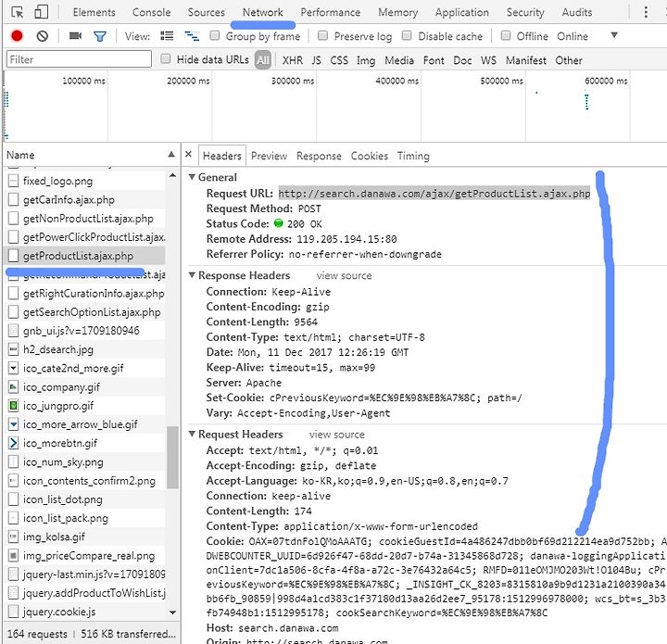This screenshot has width=667, height=644.
Task: Clear the network log
Action: 42,36
